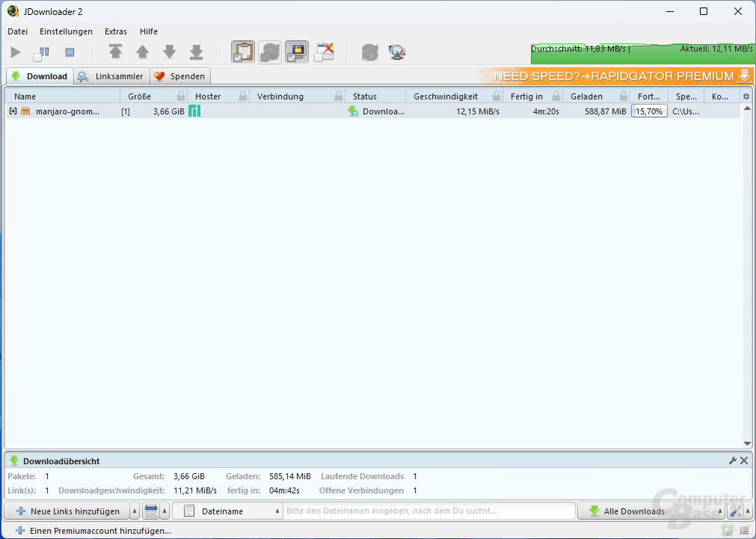Pause all downloads via the pause icon
Viewport: 756px width, 539px height.
point(41,52)
